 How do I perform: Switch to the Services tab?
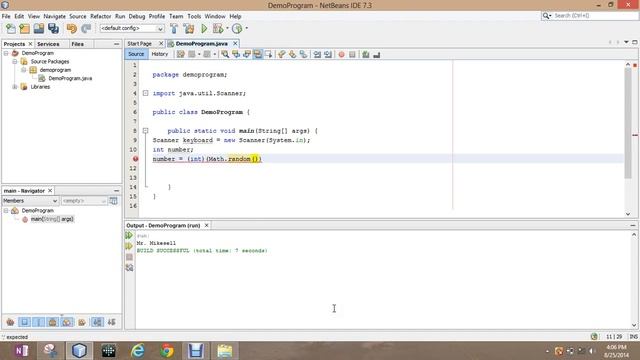pos(48,44)
